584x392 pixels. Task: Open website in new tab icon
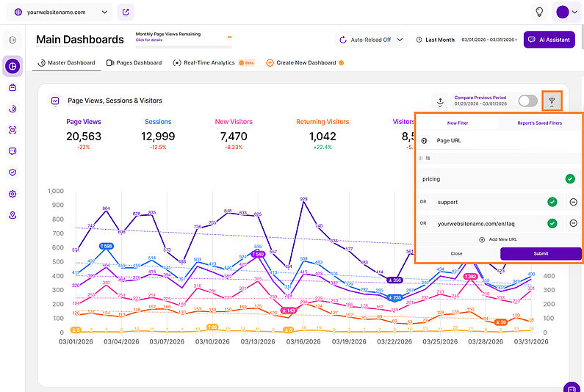[x=126, y=12]
